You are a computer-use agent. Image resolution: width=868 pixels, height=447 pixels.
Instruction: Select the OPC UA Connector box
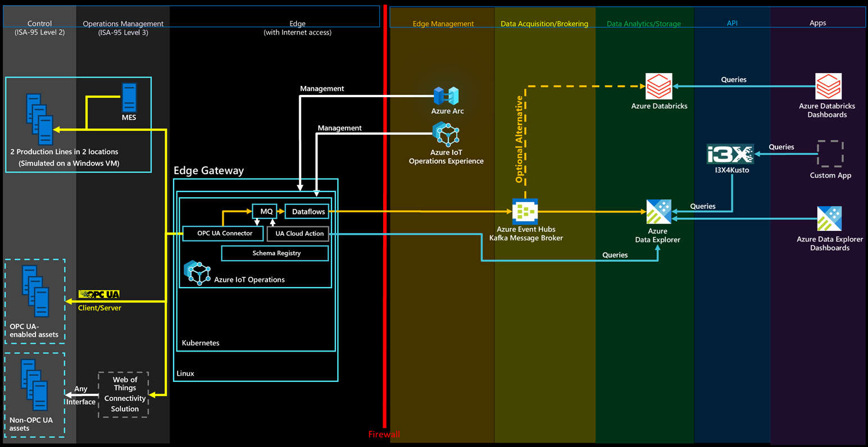pyautogui.click(x=223, y=233)
